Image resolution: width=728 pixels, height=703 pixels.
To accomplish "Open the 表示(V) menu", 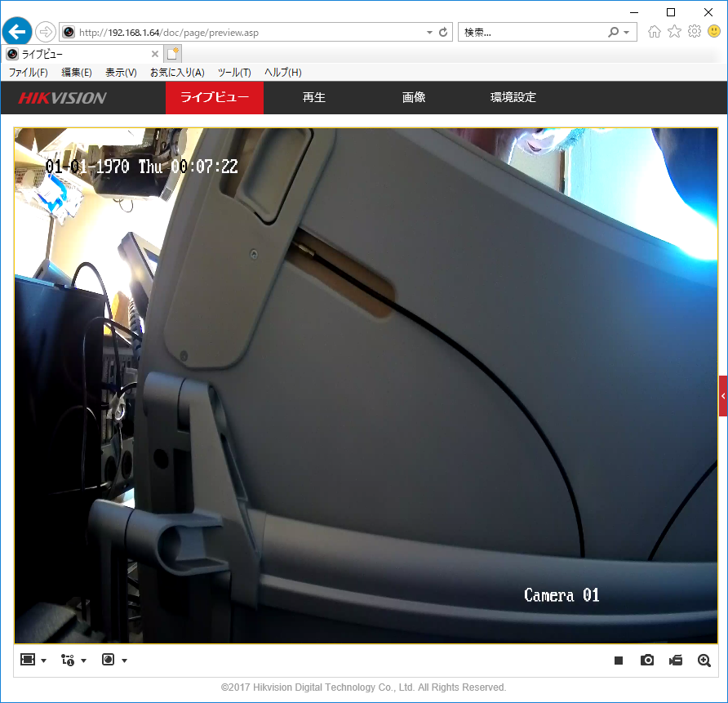I will [121, 73].
